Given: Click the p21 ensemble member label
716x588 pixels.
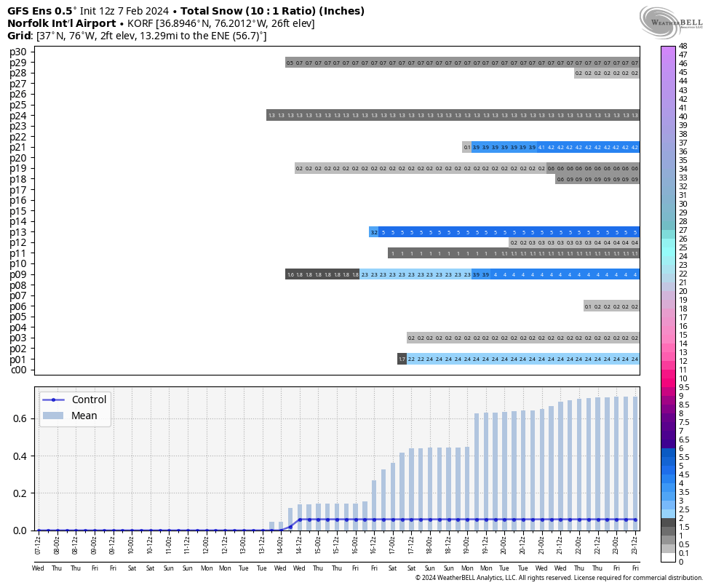Looking at the screenshot, I should [18, 148].
